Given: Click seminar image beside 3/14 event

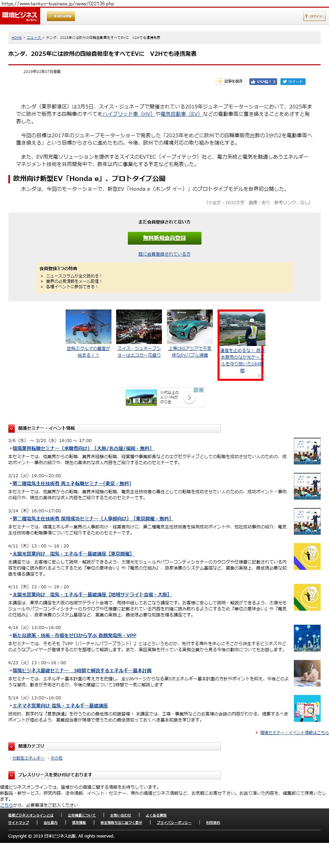Looking at the screenshot, I should [x=307, y=521].
